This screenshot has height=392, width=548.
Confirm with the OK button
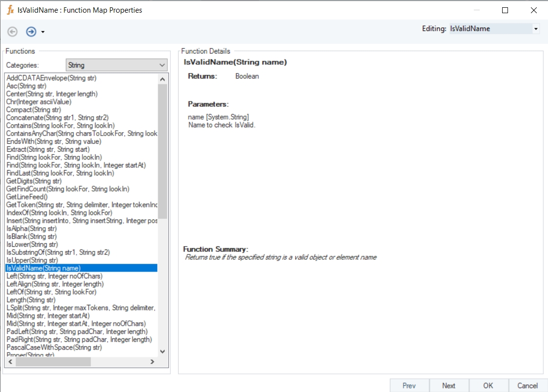488,385
